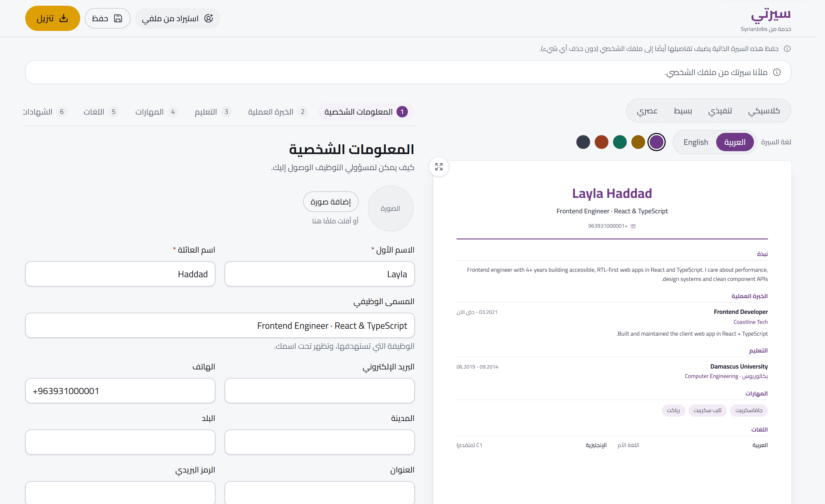Click the تنزيل download button
Image resolution: width=825 pixels, height=504 pixels.
53,18
